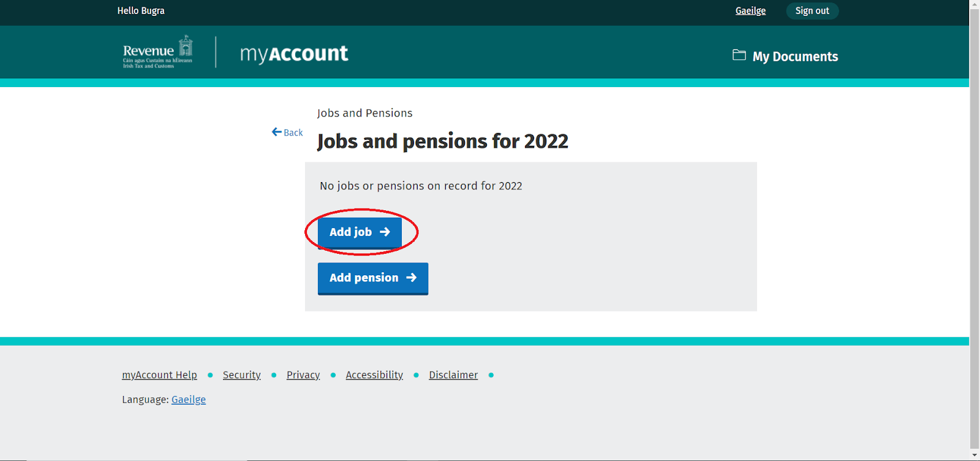The width and height of the screenshot is (980, 461).
Task: Open My Documents
Action: (795, 56)
